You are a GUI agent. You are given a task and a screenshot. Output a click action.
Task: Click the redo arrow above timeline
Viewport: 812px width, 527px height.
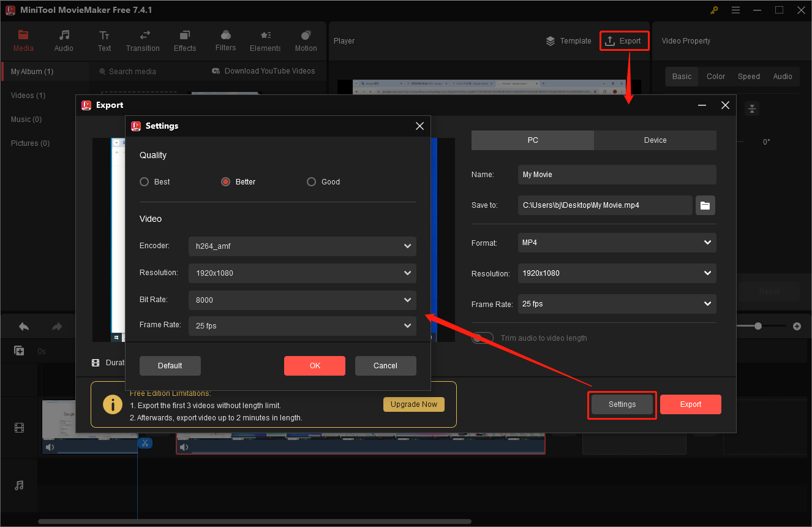[x=57, y=327]
